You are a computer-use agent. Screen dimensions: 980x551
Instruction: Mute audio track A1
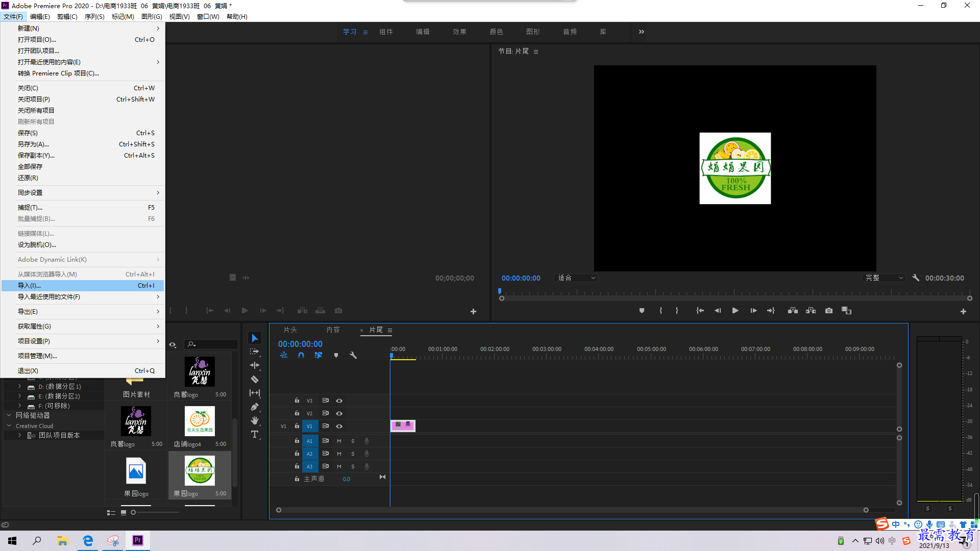pyautogui.click(x=339, y=441)
